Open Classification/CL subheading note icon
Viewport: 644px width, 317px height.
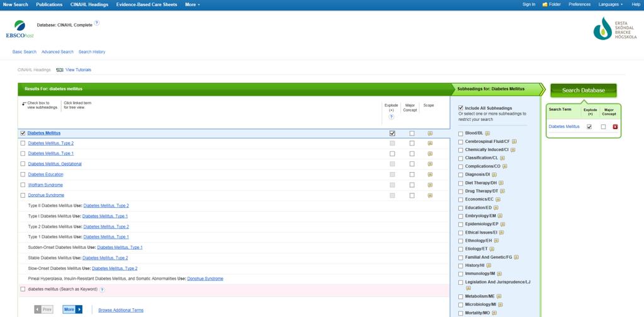502,158
